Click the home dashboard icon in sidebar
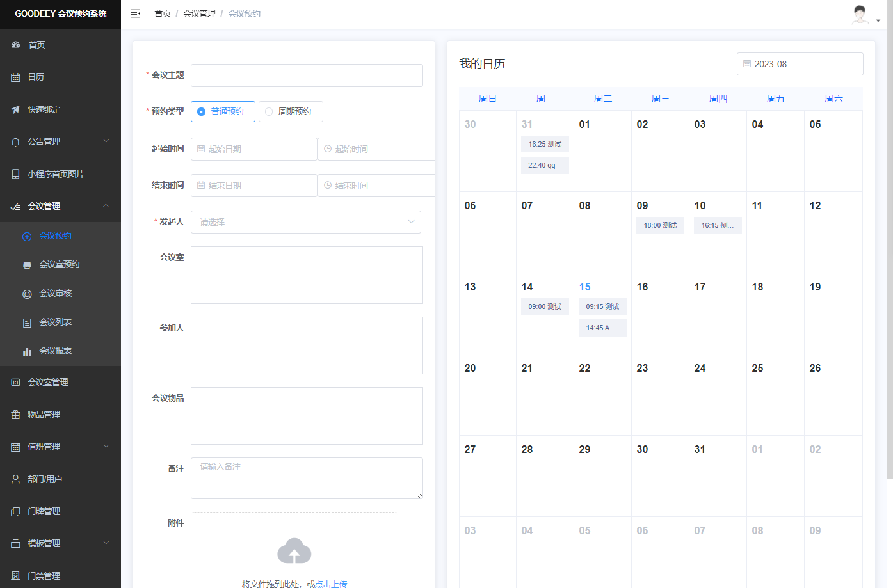Screen dimensions: 893x588 (x=16, y=45)
